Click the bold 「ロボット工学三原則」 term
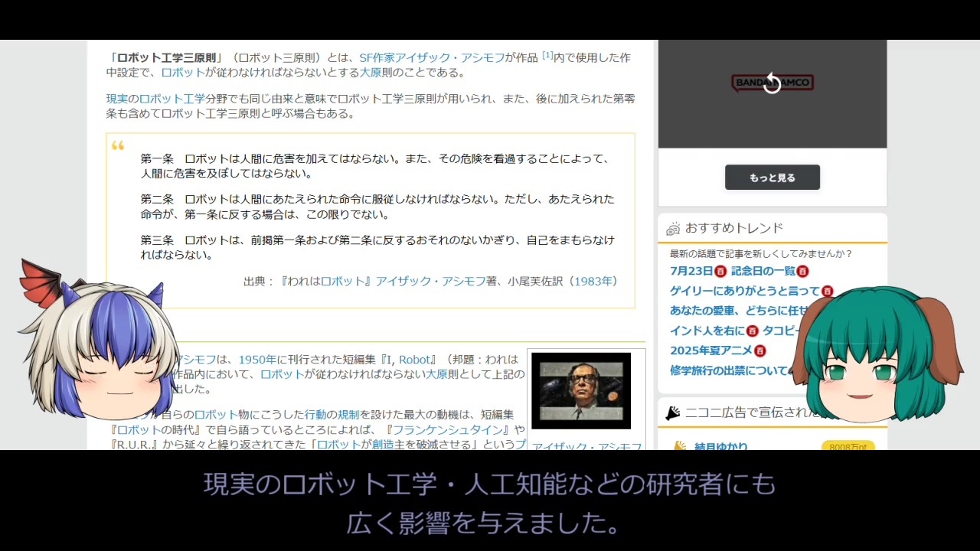Screen dimensions: 980x551 [166, 57]
